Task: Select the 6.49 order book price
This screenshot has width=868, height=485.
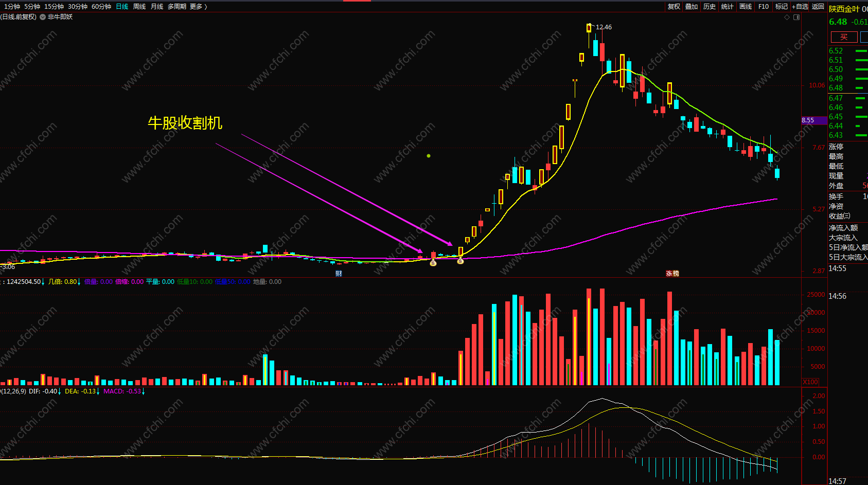Action: 836,79
